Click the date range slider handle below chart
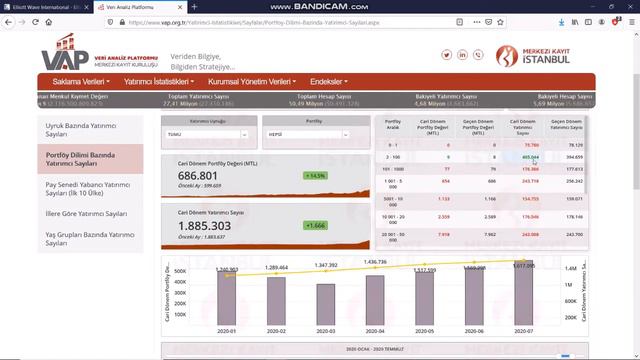Image resolution: width=640 pixels, height=360 pixels. point(565,356)
